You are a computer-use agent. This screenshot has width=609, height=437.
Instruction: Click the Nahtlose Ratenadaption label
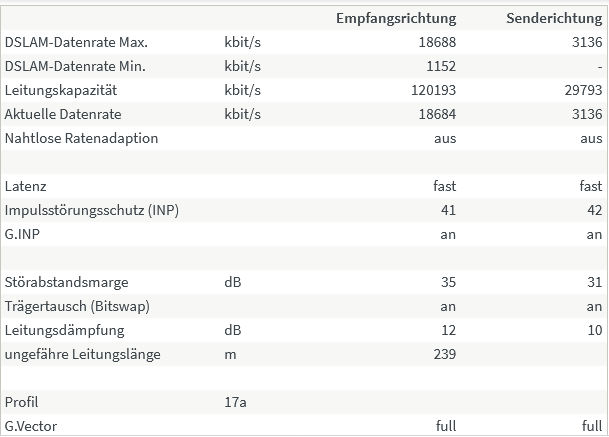point(81,139)
